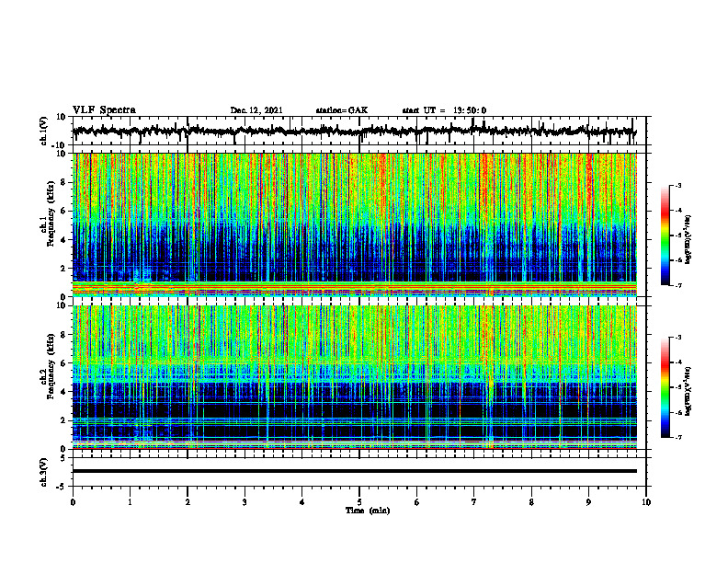Click the "-3" label on ch.1 color bar
The image size is (728, 563).
pyautogui.click(x=678, y=185)
